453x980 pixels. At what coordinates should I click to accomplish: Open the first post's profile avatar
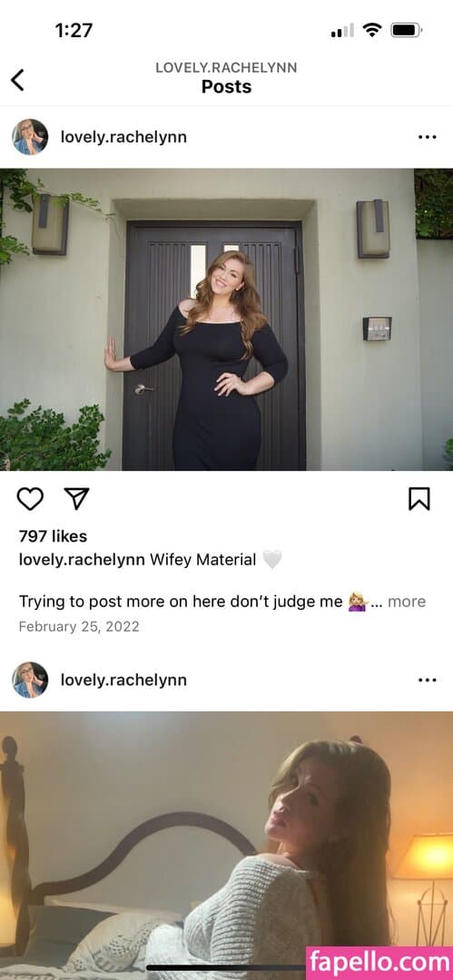point(30,137)
